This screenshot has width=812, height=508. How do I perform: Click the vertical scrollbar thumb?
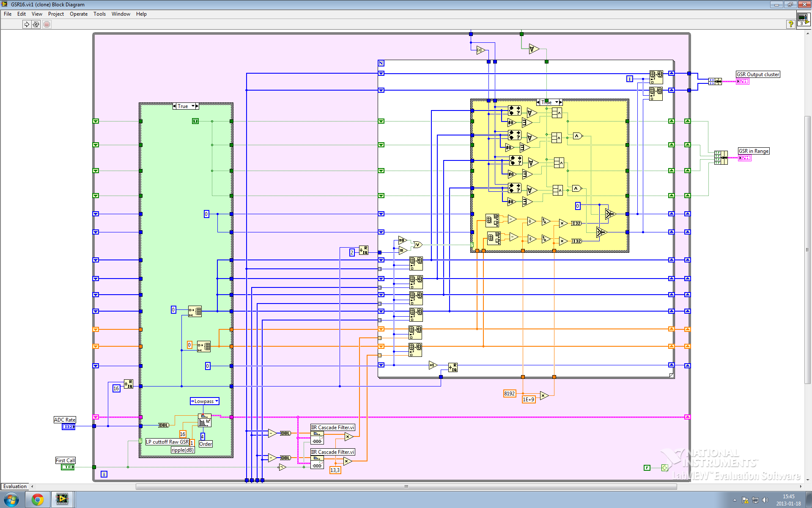808,249
